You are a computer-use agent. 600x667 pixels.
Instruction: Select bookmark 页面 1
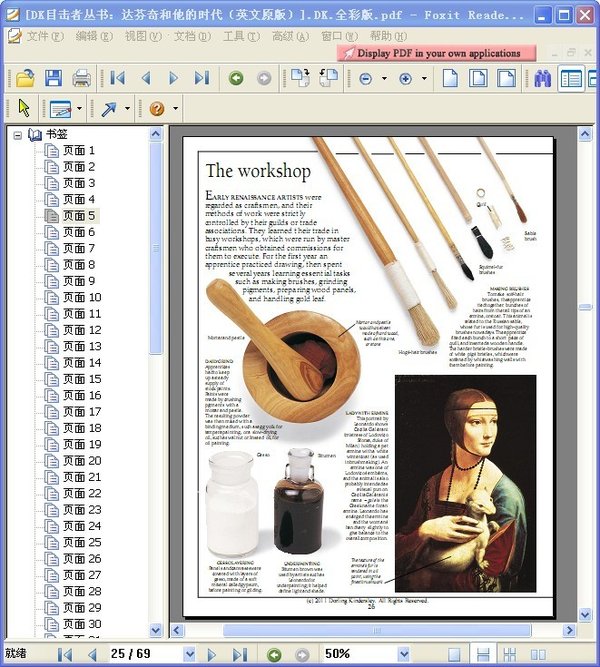(79, 151)
